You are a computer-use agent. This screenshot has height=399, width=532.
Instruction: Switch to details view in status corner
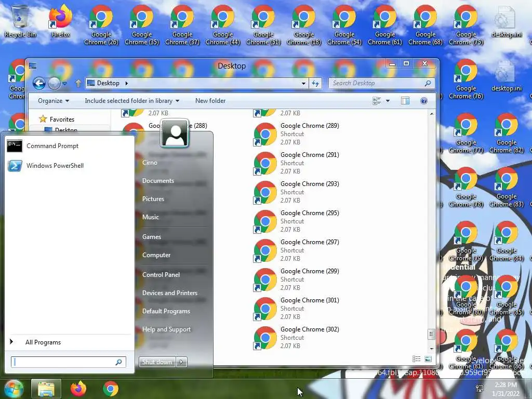pyautogui.click(x=416, y=359)
